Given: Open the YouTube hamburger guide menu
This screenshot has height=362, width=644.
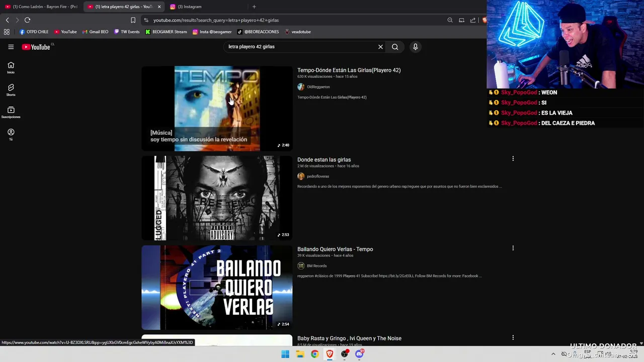Looking at the screenshot, I should coord(11,47).
